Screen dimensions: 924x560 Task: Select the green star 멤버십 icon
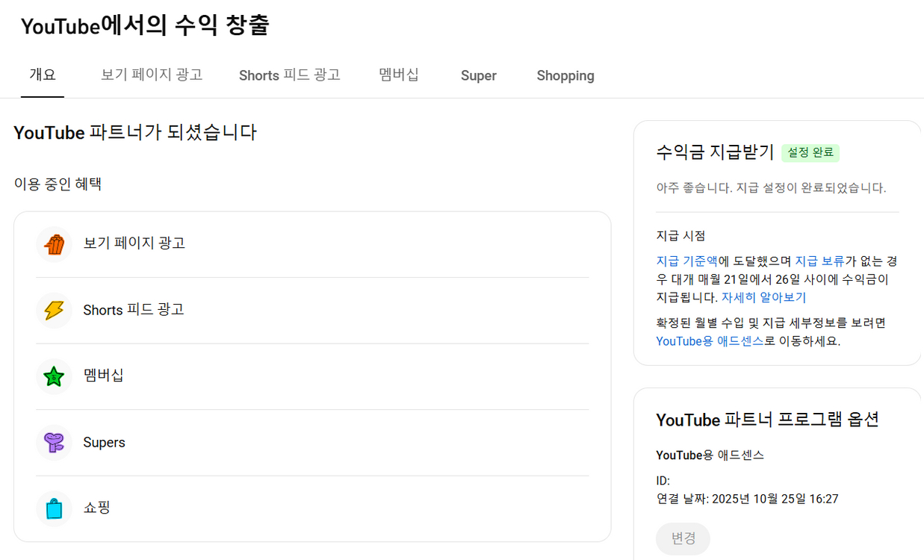pos(53,376)
